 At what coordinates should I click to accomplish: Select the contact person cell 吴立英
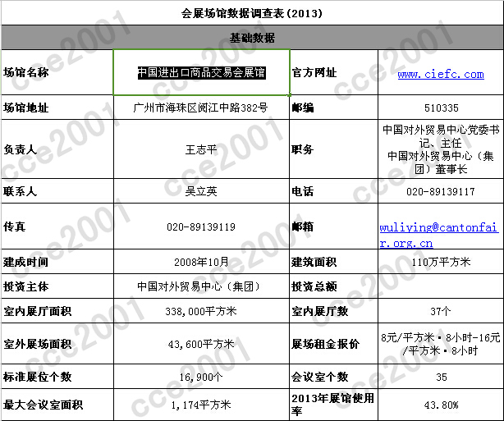point(200,191)
